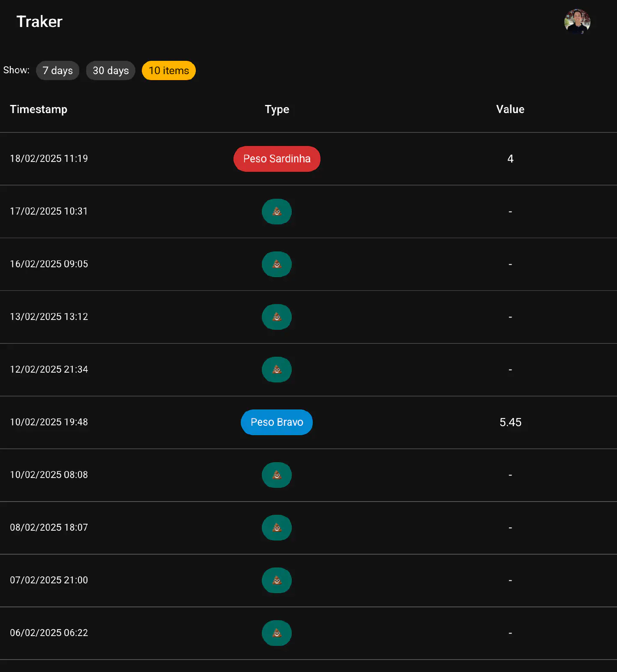Click the poop icon for 17/02/2025 10:31
Screen dimensions: 617x672
(277, 212)
